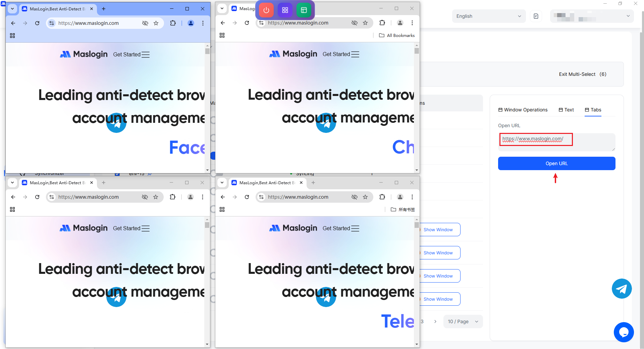Screen dimensions: 644x349
Task: Switch to the Text tab
Action: 566,110
